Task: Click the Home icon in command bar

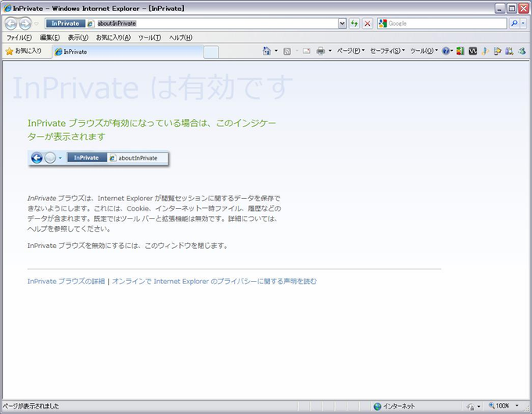Action: pyautogui.click(x=267, y=51)
